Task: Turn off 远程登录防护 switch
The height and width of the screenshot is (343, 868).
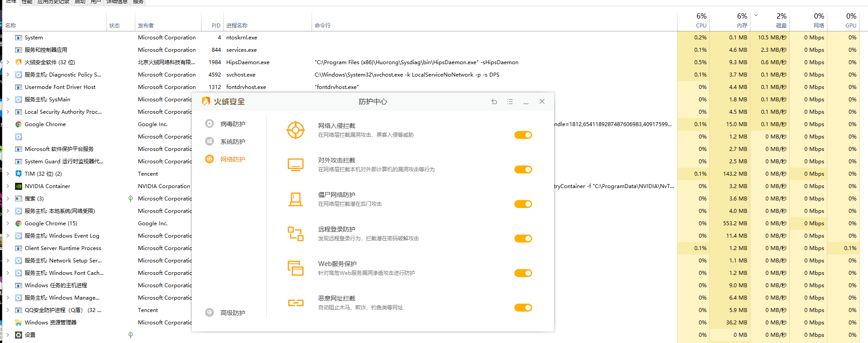Action: [523, 239]
